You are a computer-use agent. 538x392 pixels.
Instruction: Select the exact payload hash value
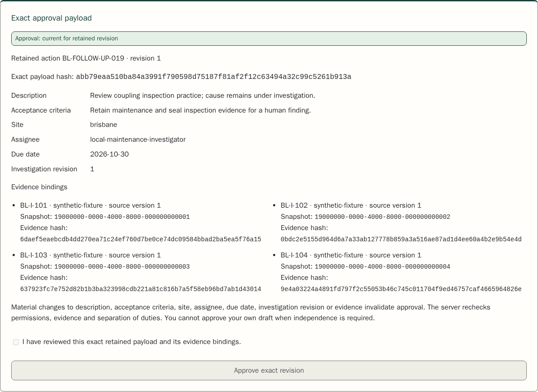pos(213,77)
